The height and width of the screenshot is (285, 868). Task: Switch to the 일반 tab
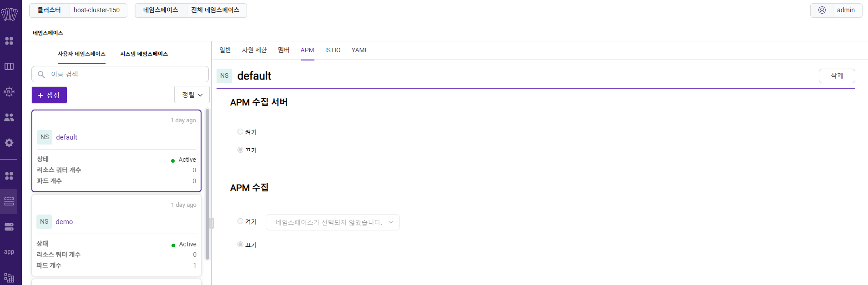225,50
